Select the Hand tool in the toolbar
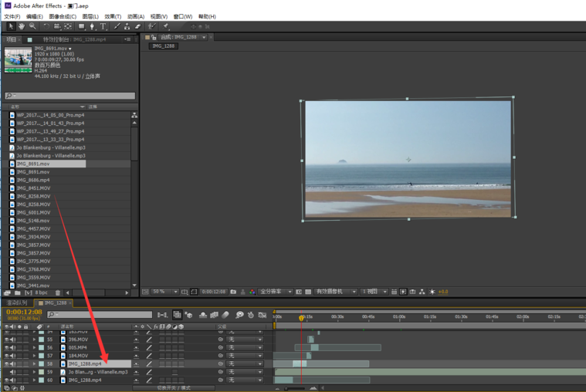 22,26
